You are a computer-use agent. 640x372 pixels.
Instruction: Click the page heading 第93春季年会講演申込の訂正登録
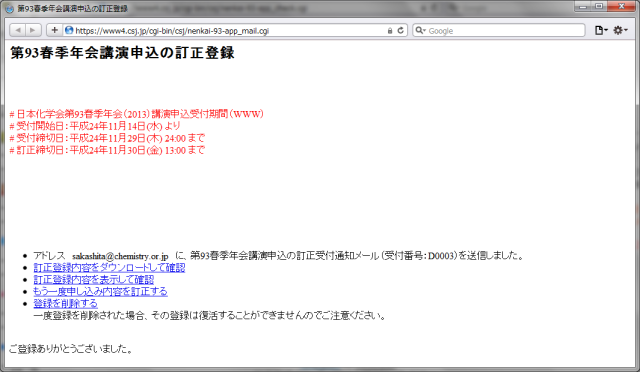pos(122,53)
